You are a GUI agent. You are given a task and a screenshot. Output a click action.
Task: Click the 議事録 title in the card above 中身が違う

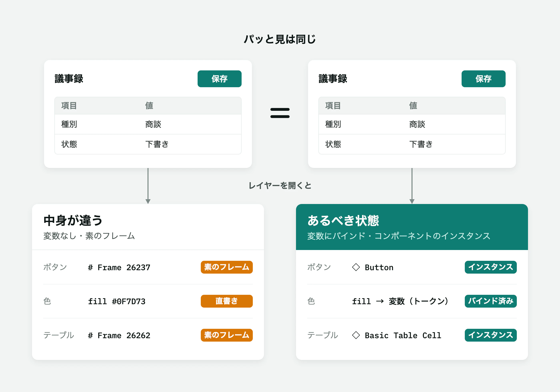pos(69,79)
